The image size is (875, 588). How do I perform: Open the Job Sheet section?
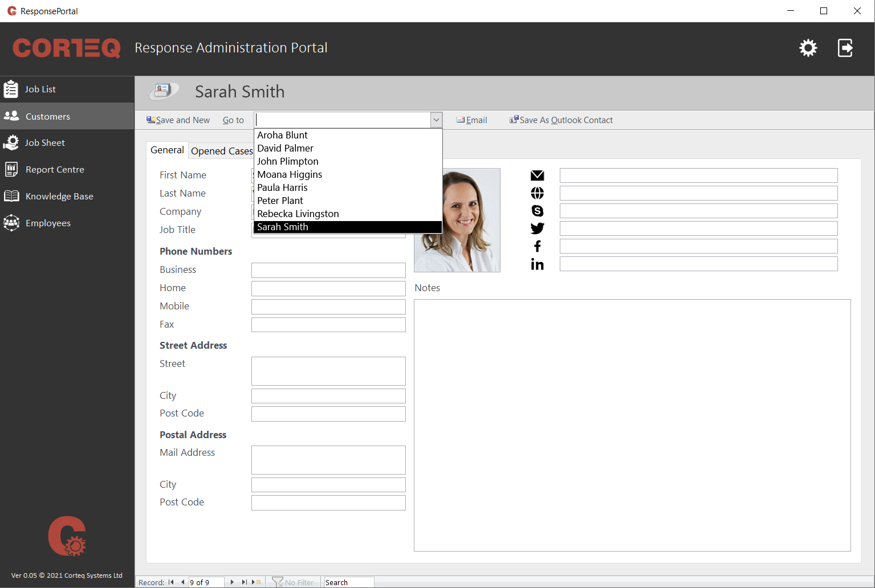point(67,143)
